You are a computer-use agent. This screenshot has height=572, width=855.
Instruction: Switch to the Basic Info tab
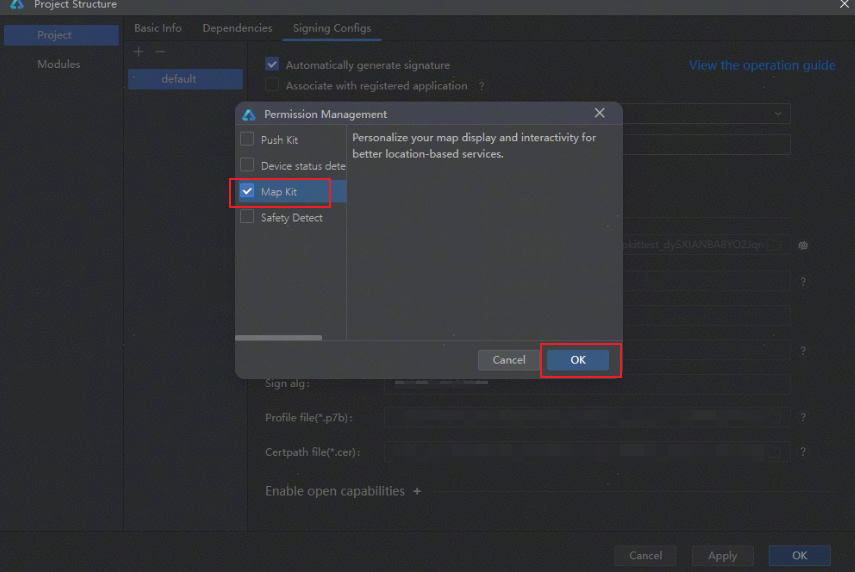tap(158, 28)
